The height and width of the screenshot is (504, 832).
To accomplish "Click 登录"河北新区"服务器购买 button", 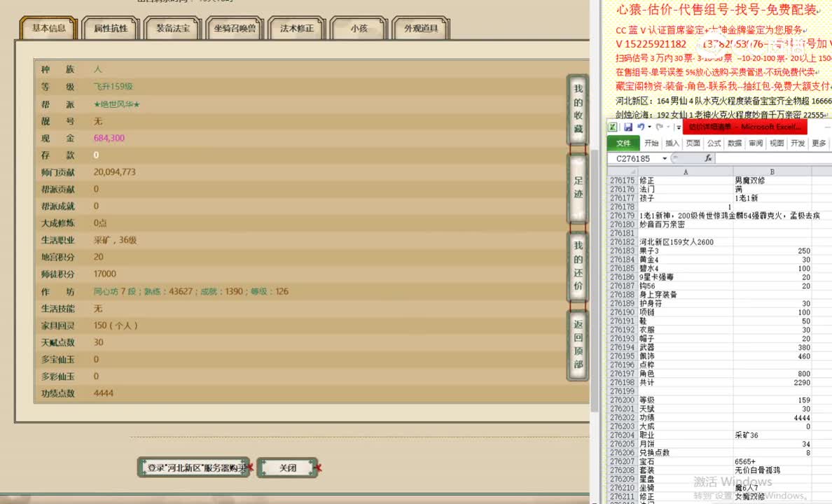I will click(194, 468).
